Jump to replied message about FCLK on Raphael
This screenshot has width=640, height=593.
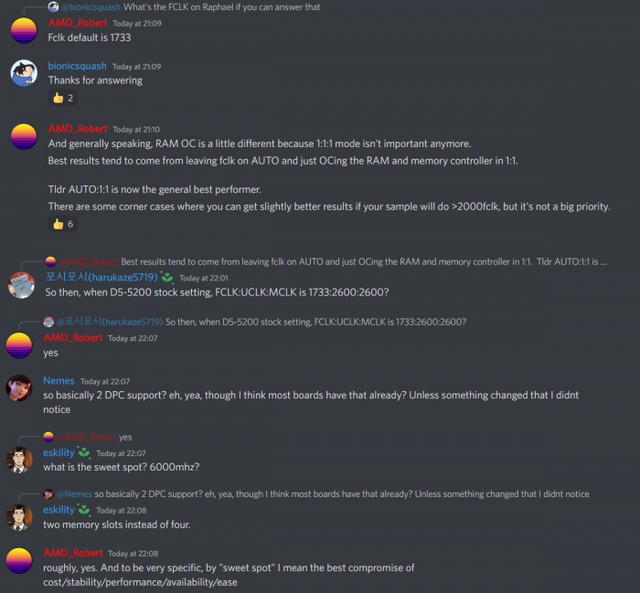222,7
